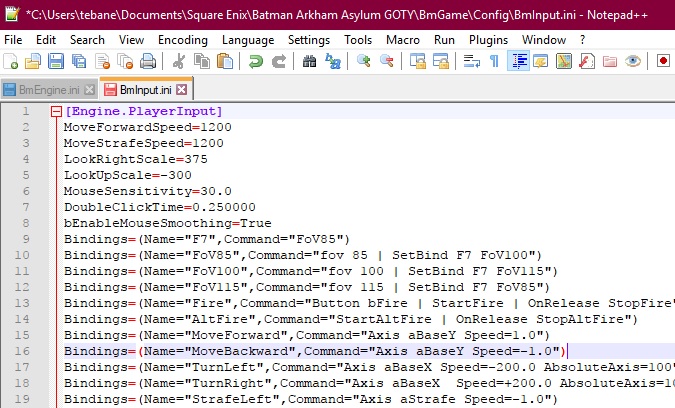Click the DoubleClickTime=0.250000 line
Image resolution: width=675 pixels, height=408 pixels.
(x=160, y=207)
